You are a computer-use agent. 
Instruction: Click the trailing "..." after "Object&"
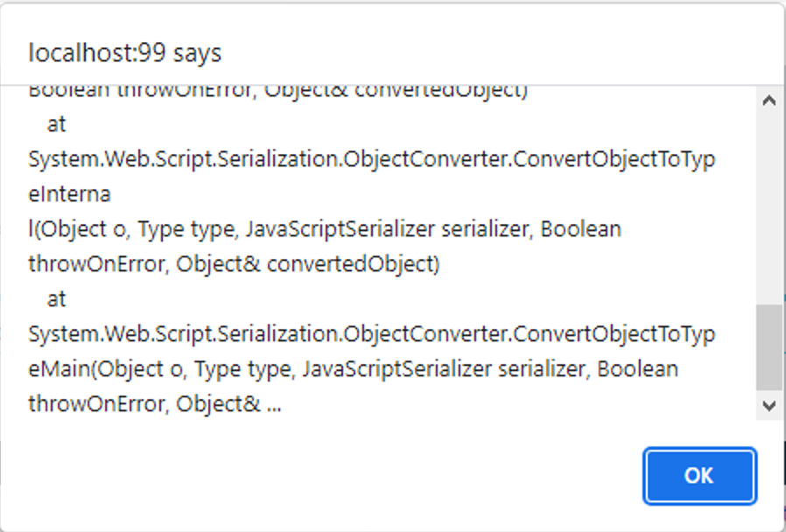tap(272, 406)
